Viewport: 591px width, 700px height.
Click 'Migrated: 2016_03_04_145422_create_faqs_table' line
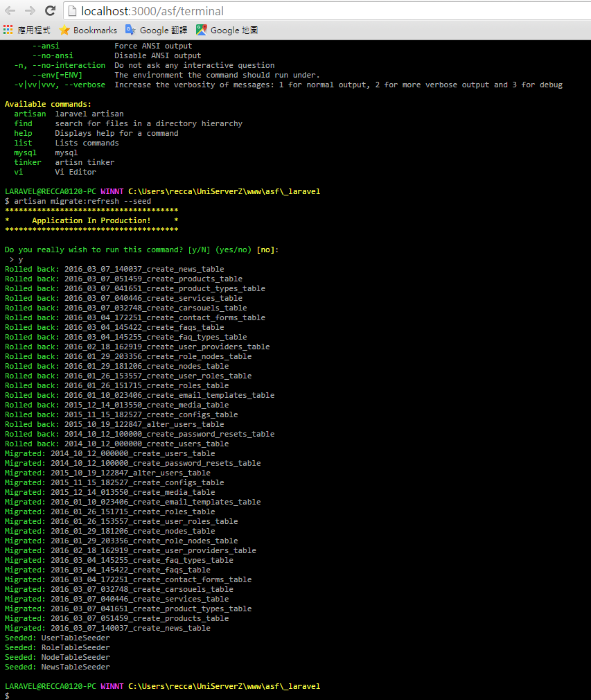coord(107,570)
